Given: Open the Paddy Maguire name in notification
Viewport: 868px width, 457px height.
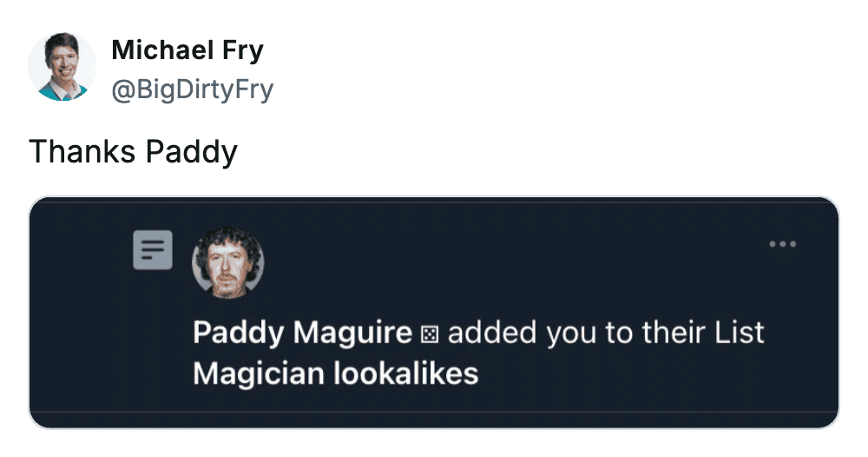Looking at the screenshot, I should click(x=302, y=333).
